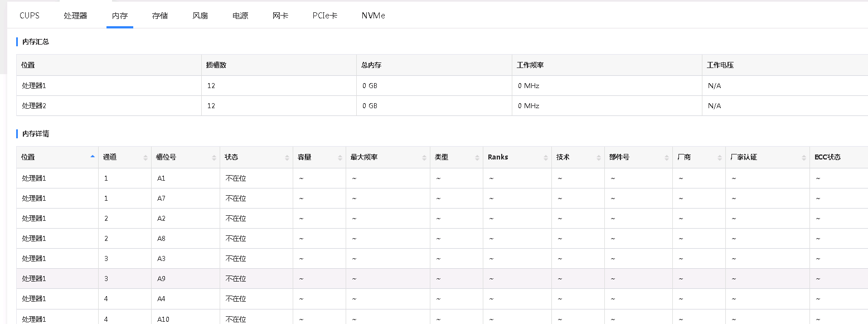868x324 pixels.
Task: Sort memory details by 通道 sort icon
Action: tap(146, 158)
